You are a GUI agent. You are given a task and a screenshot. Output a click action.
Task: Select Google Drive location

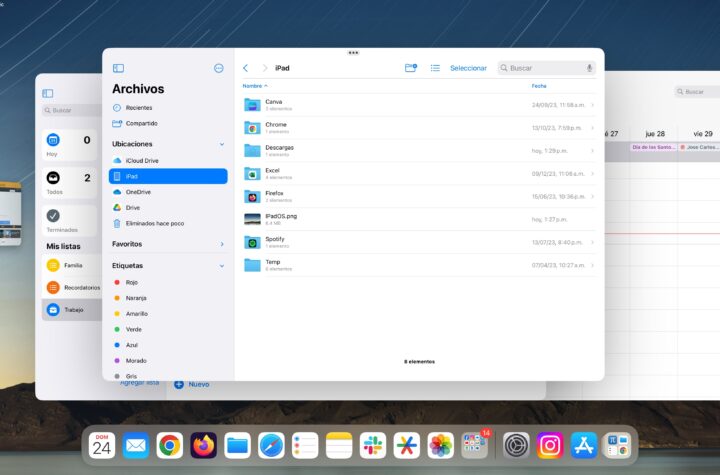168,208
